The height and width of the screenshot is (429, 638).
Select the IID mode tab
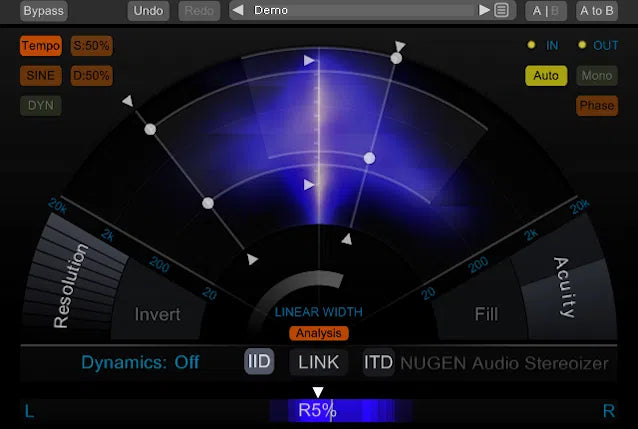pos(259,361)
